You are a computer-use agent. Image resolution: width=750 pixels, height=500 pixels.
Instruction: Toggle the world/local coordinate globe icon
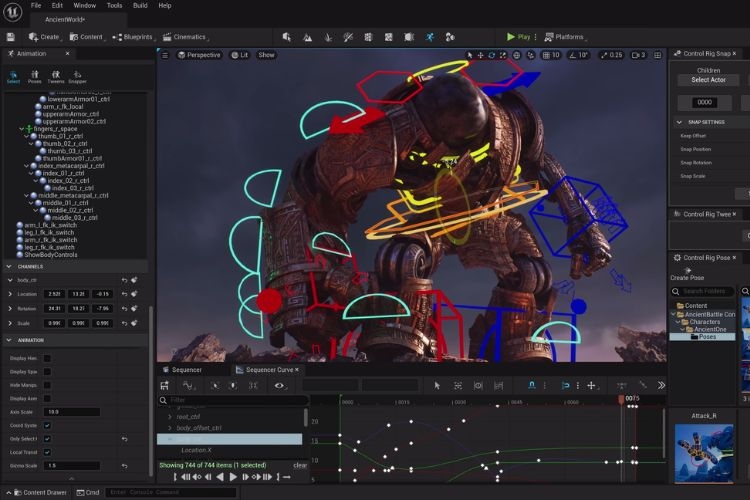(517, 55)
